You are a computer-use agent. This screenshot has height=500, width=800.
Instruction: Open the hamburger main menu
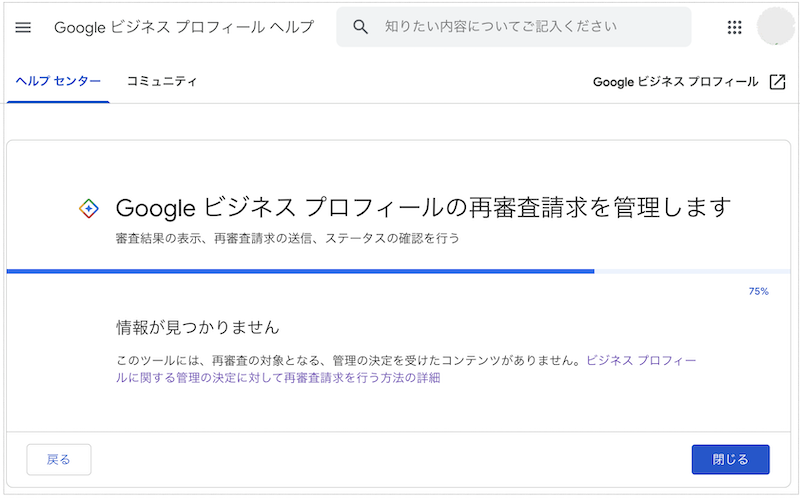[x=23, y=27]
